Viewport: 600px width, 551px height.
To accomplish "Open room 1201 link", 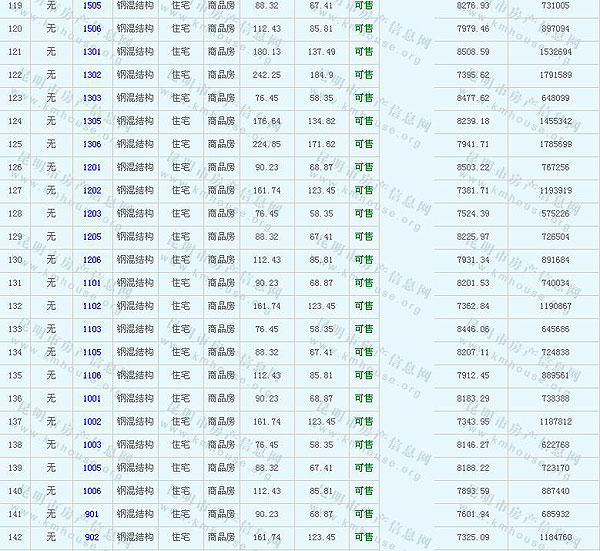I will 92,167.
